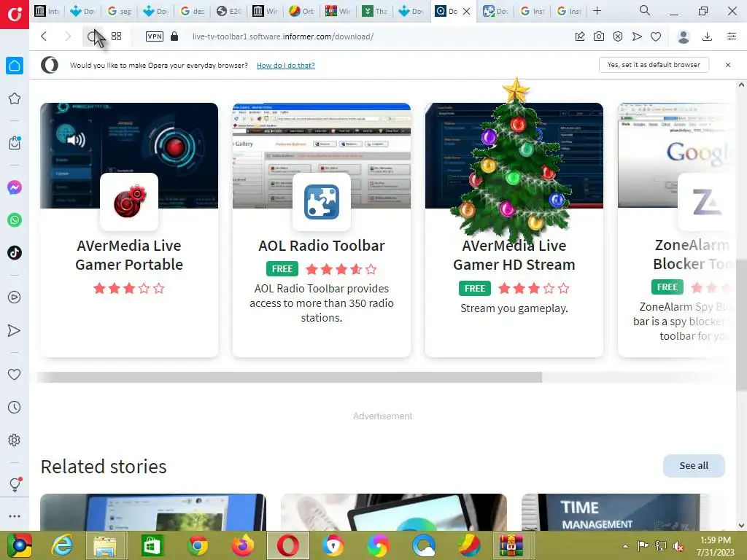Switch to the 'E2C' tab

(x=228, y=11)
